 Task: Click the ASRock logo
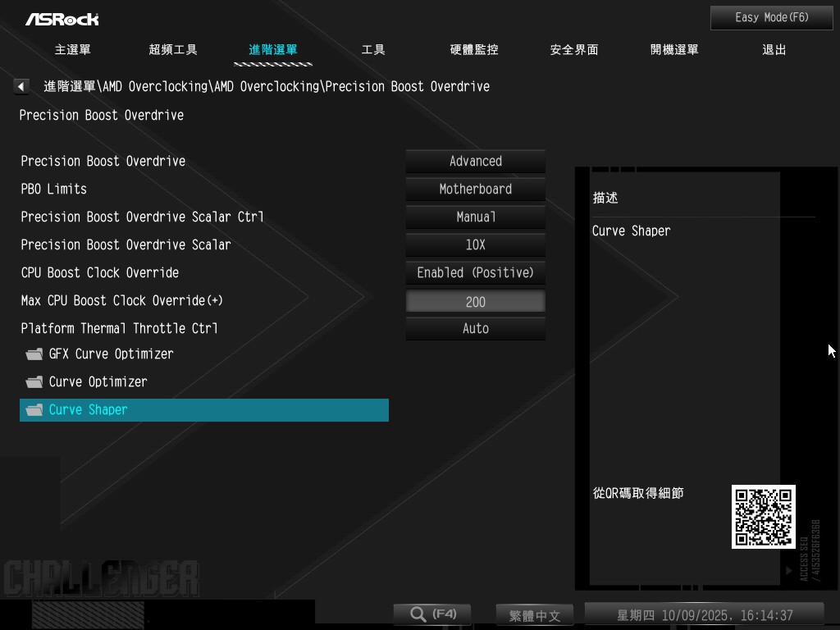62,18
